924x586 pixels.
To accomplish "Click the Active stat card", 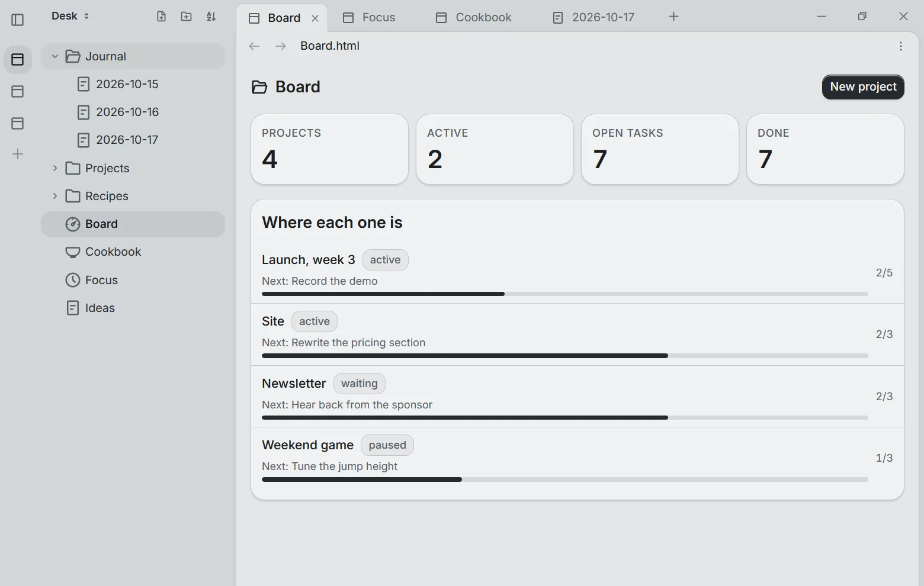I will pyautogui.click(x=495, y=149).
